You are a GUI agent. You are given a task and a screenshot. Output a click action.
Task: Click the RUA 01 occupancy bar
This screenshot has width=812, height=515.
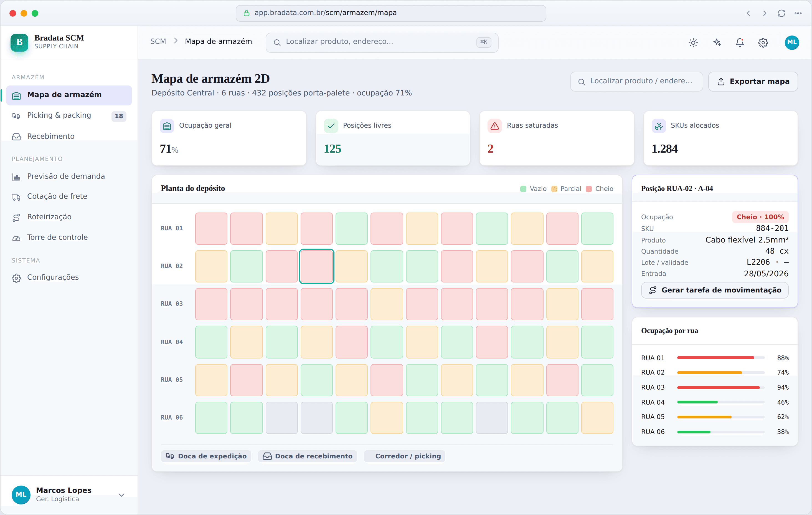click(x=720, y=358)
